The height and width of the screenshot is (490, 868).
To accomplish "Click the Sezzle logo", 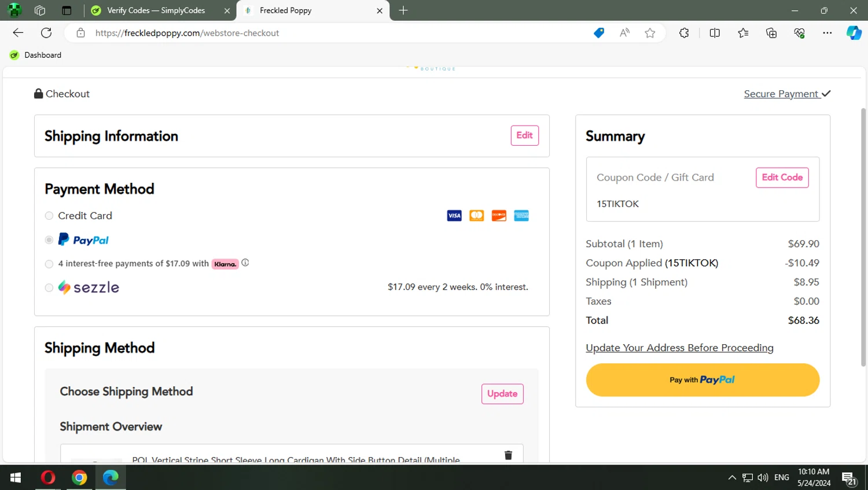I will (89, 288).
